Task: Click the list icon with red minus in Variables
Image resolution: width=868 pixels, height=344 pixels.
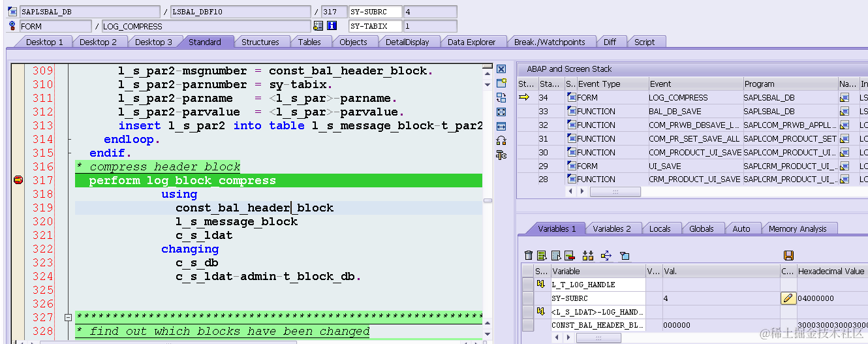Action: (x=569, y=255)
